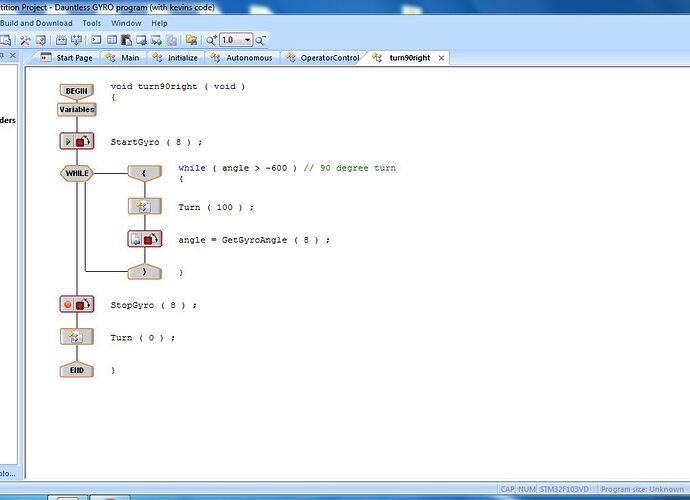690x500 pixels.
Task: Click the crossed wrench and screwdriver toolbar icon
Action: 25,40
